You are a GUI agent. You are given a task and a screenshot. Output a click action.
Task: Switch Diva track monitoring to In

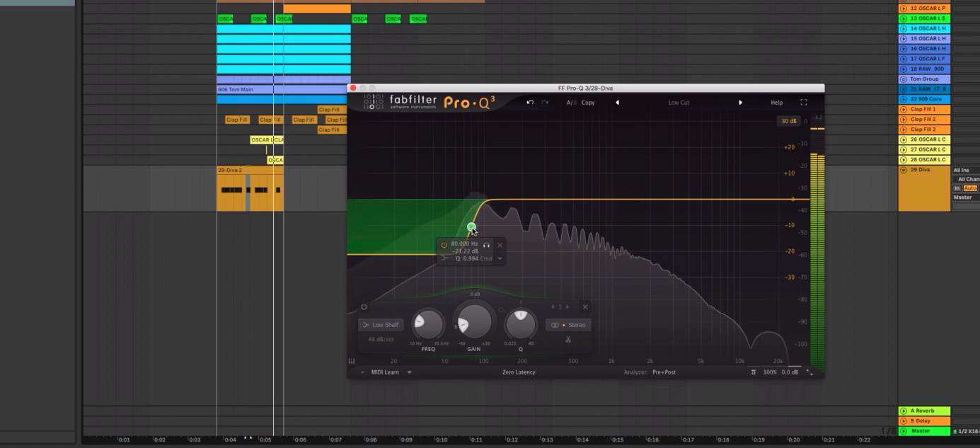[x=957, y=188]
